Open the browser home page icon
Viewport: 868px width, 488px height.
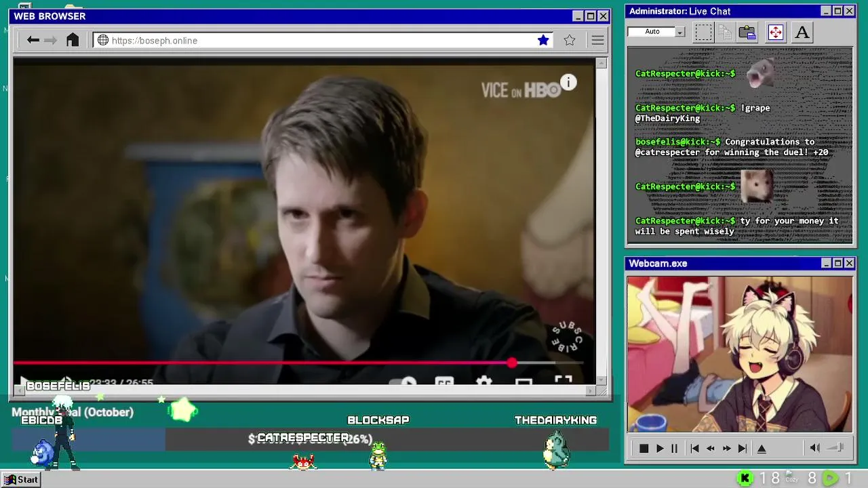pyautogui.click(x=73, y=40)
